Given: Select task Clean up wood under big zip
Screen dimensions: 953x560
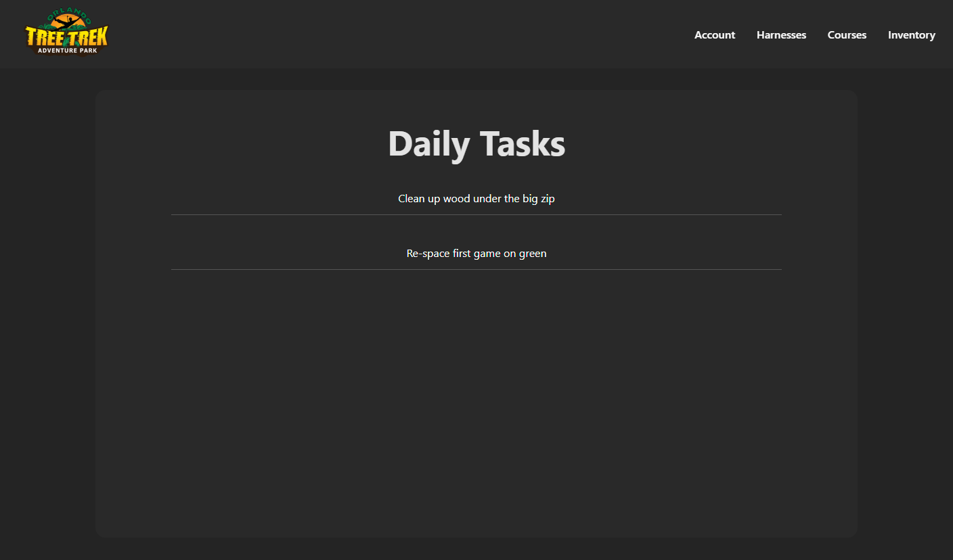Looking at the screenshot, I should (476, 199).
